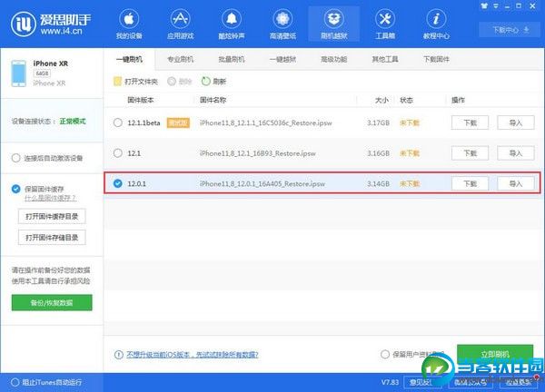Switch to the 一键越狱 tab
This screenshot has height=392, width=545.
(282, 59)
